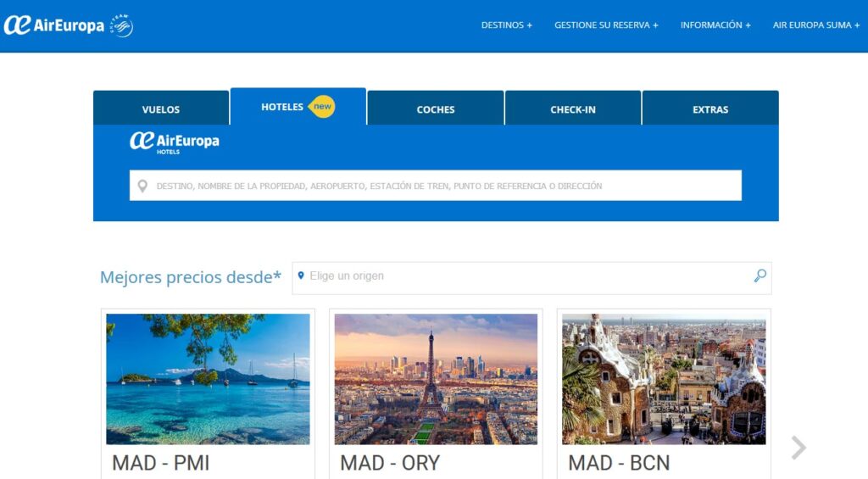The image size is (868, 479).
Task: Click the SkyTeam emblem beside the logo
Action: (121, 25)
